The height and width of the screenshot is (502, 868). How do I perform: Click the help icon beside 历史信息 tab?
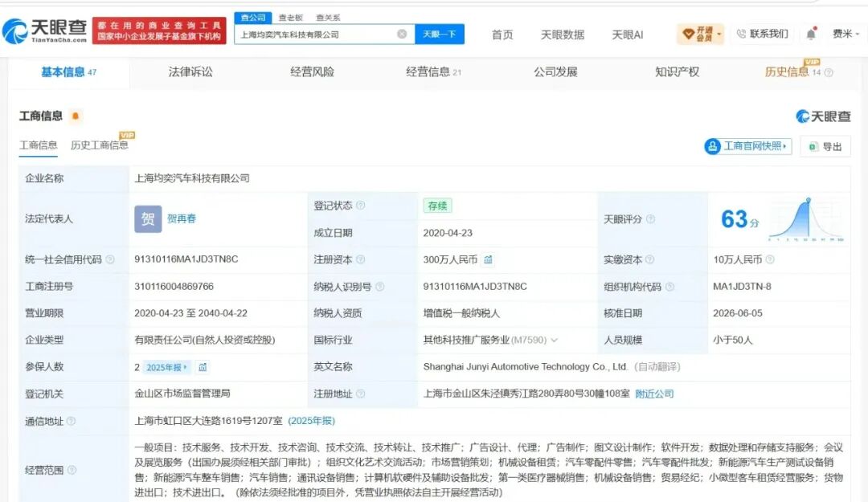point(829,72)
